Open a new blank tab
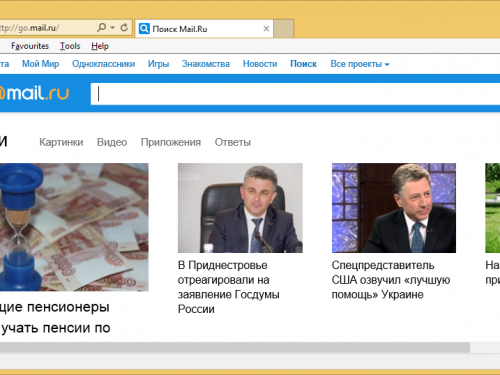The height and width of the screenshot is (375, 500). click(284, 29)
